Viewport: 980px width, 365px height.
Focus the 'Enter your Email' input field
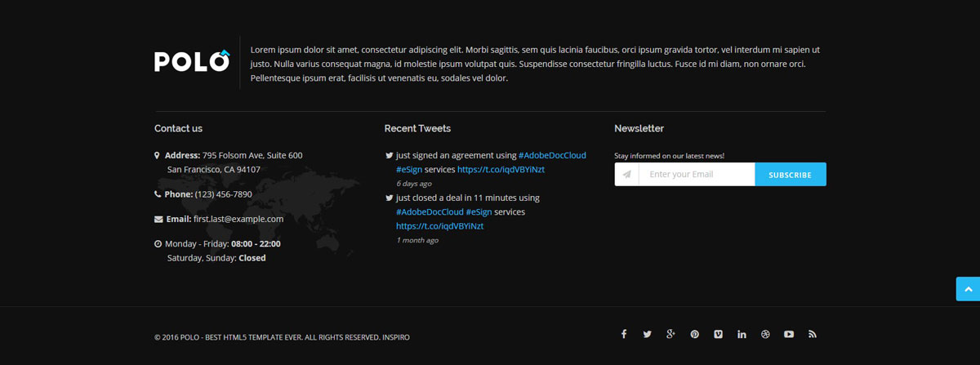click(696, 175)
